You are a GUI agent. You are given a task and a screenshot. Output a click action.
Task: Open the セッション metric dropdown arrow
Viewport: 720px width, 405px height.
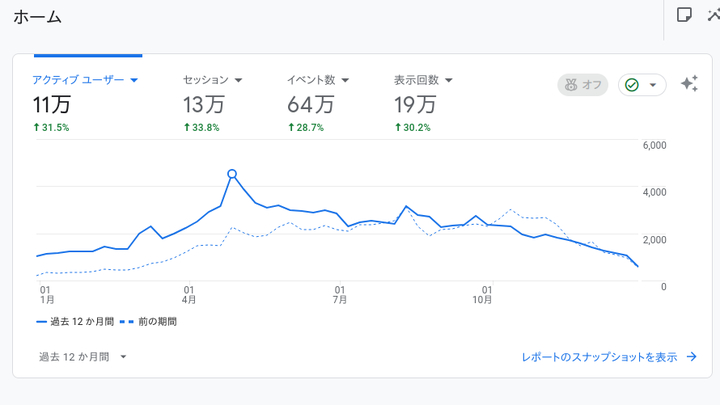238,80
